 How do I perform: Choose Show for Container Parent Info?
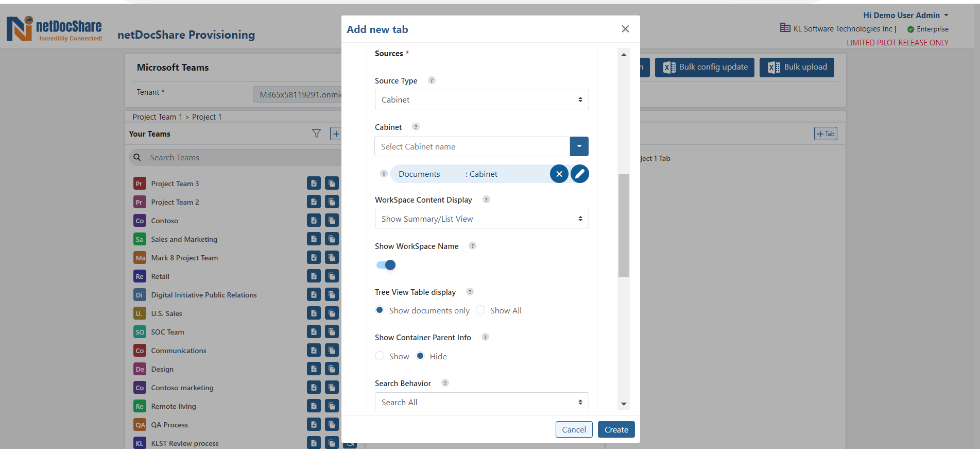(x=380, y=356)
